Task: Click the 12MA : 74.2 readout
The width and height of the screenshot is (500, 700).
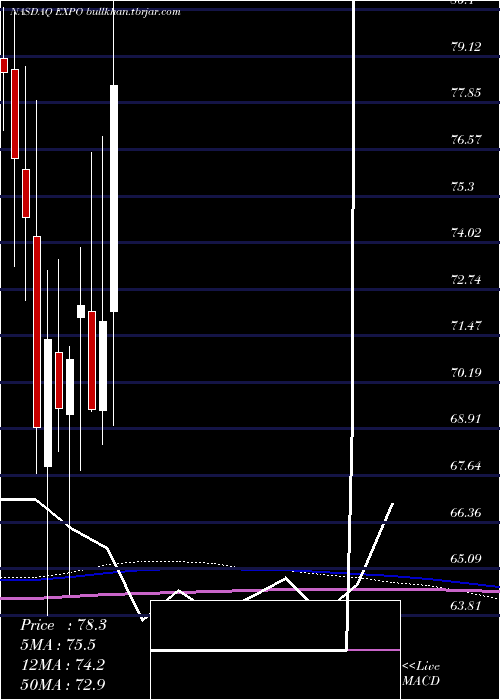Action: (x=63, y=665)
